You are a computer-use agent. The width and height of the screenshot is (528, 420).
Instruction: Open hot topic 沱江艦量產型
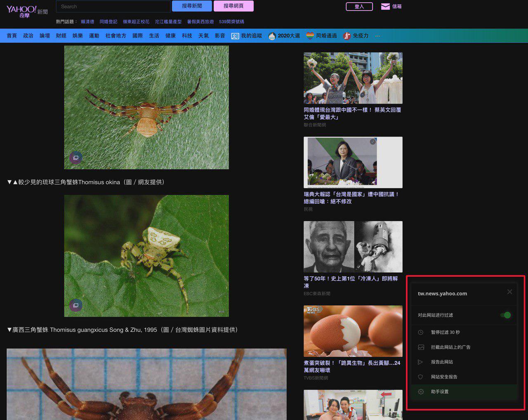pos(168,21)
